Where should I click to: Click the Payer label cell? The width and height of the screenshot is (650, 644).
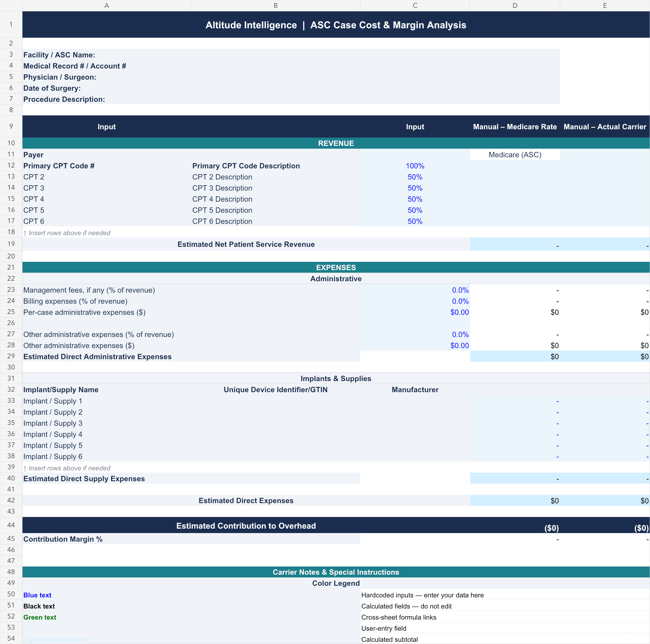click(107, 154)
